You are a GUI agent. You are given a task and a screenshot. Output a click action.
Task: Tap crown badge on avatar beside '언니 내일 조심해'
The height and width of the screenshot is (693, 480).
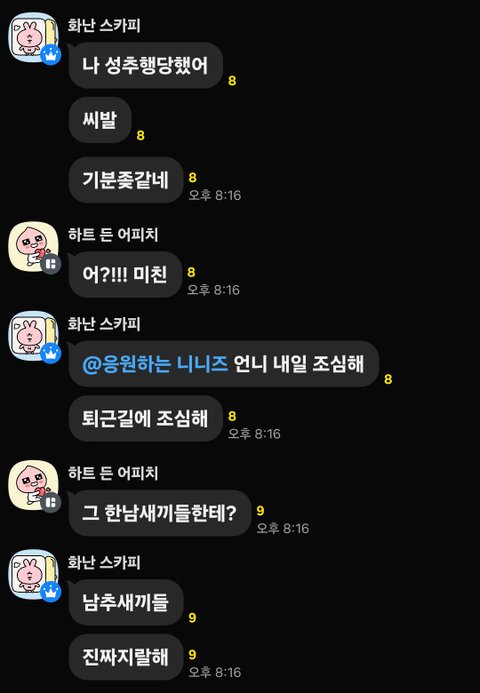pyautogui.click(x=51, y=354)
